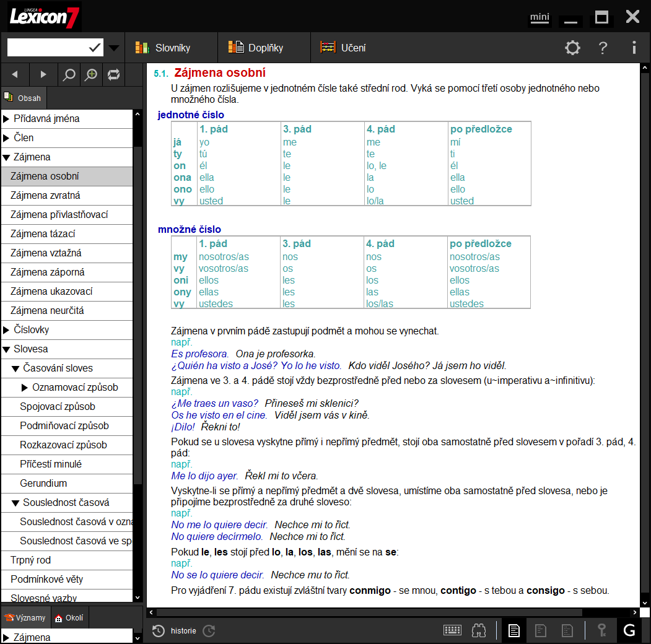
Task: Open Rozkazovací způsob
Action: click(67, 445)
